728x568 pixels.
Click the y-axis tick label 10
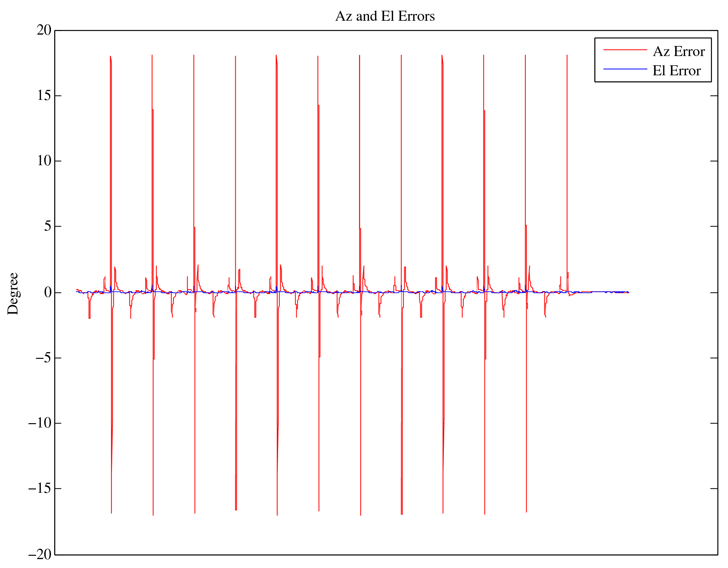44,161
